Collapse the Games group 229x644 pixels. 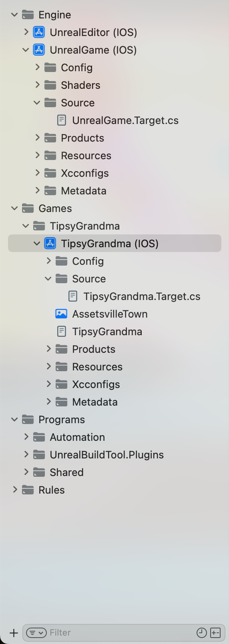coord(14,208)
